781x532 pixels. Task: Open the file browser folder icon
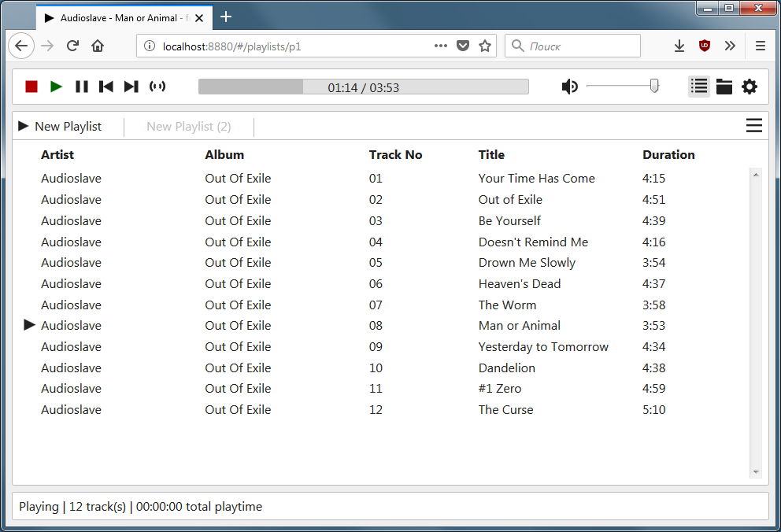tap(724, 87)
